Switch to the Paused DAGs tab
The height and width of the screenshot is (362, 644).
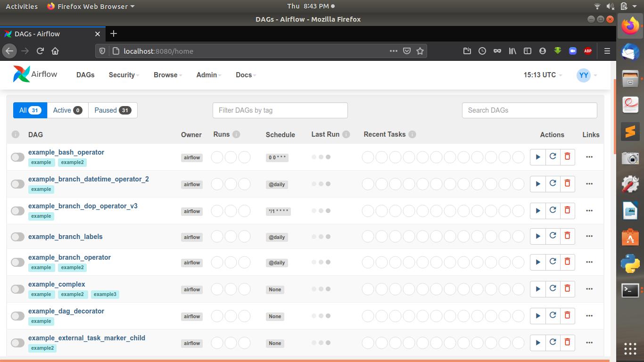coord(113,110)
